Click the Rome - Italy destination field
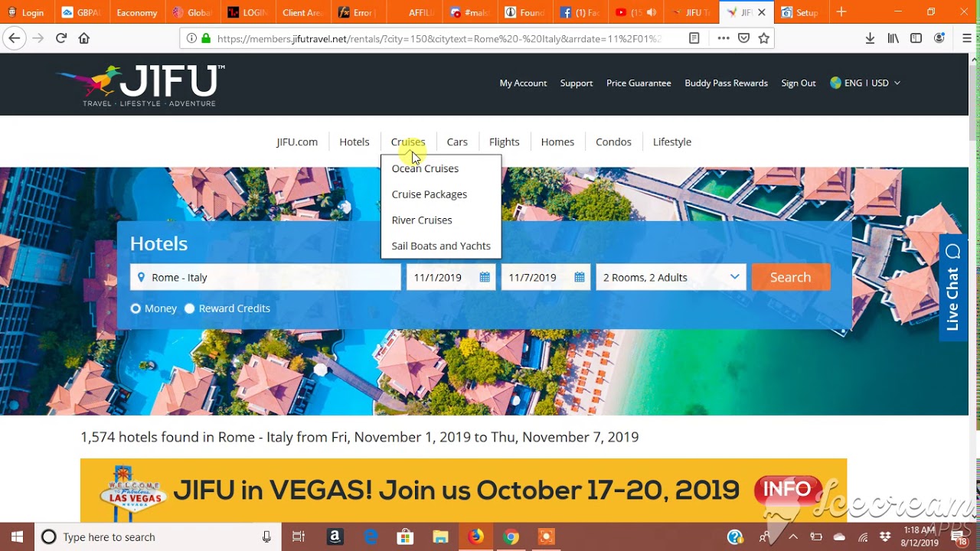The width and height of the screenshot is (980, 551). [x=265, y=277]
